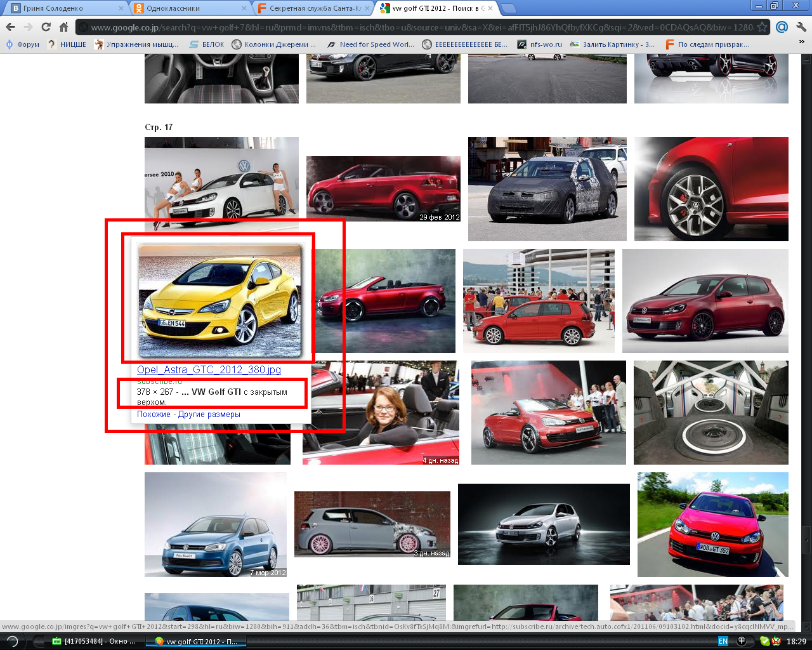Open a new tab button
The height and width of the screenshot is (650, 812).
click(508, 8)
